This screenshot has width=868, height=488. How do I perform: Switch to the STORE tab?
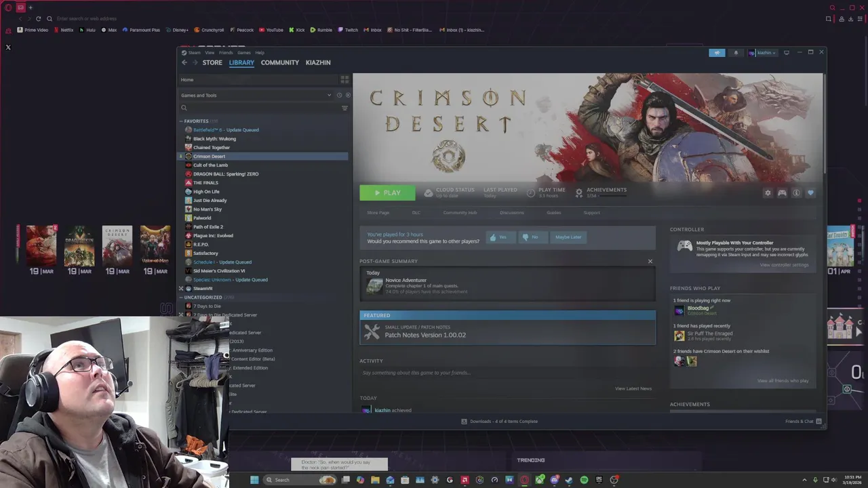(212, 62)
